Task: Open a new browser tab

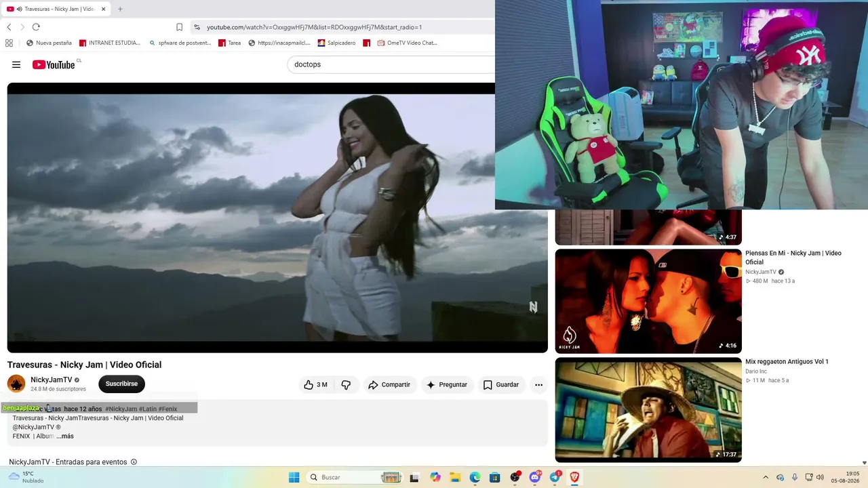Action: (x=120, y=9)
